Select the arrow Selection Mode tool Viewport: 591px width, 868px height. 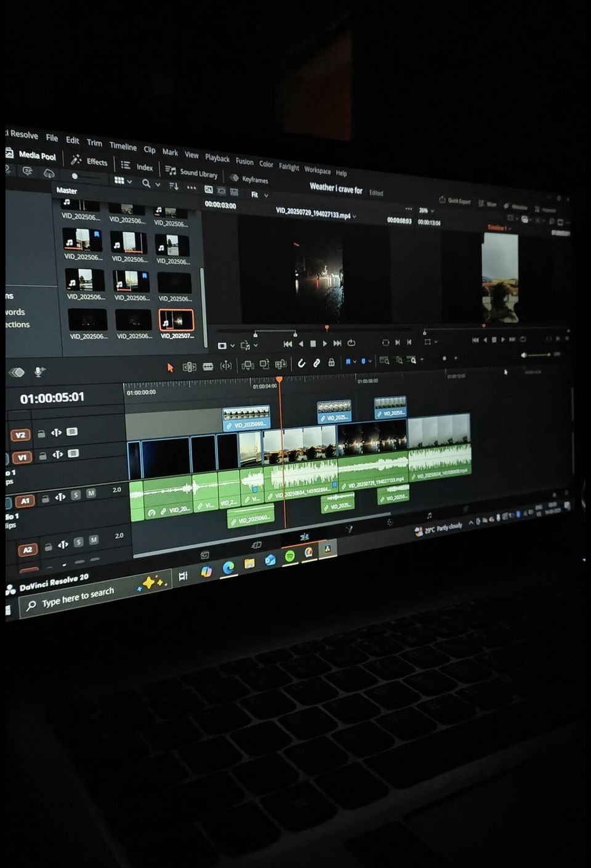(171, 368)
